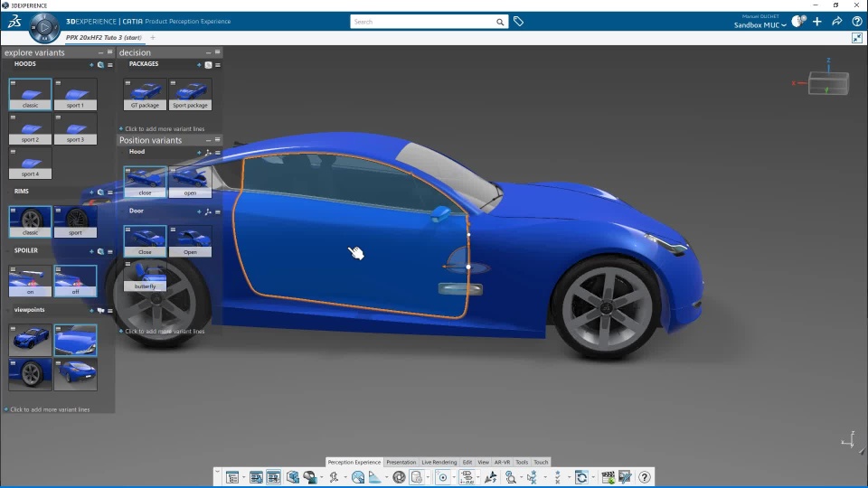Viewport: 868px width, 488px height.
Task: Click the plus icon in top header
Action: tap(817, 22)
